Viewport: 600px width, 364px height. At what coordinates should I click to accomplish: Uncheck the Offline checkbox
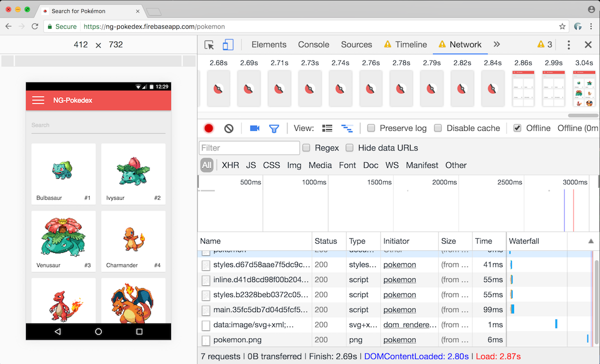pos(517,128)
